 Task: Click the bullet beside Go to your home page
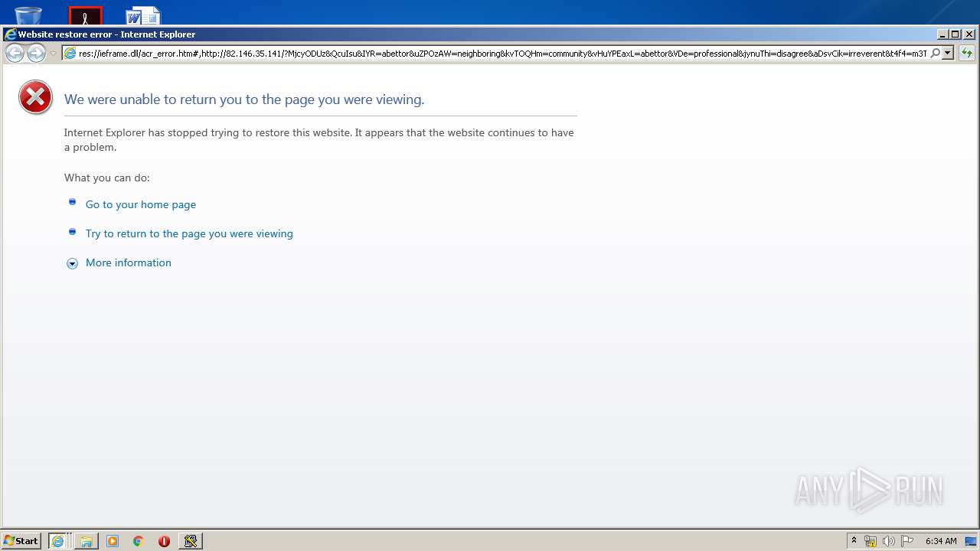(73, 202)
